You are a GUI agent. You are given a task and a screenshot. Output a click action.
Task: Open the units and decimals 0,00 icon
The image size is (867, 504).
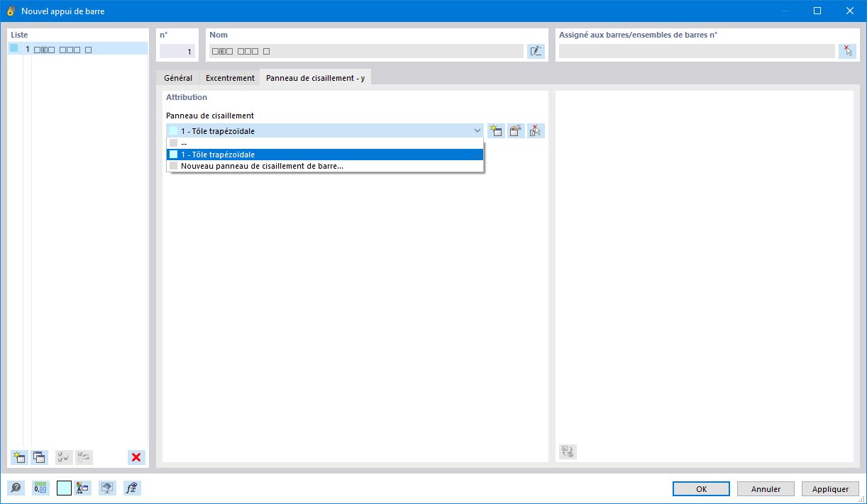coord(41,488)
